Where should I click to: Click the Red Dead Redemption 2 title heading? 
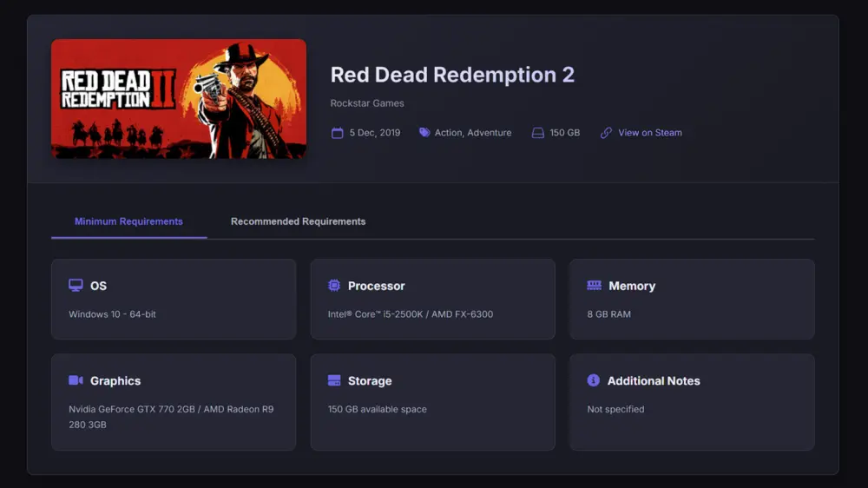click(452, 75)
